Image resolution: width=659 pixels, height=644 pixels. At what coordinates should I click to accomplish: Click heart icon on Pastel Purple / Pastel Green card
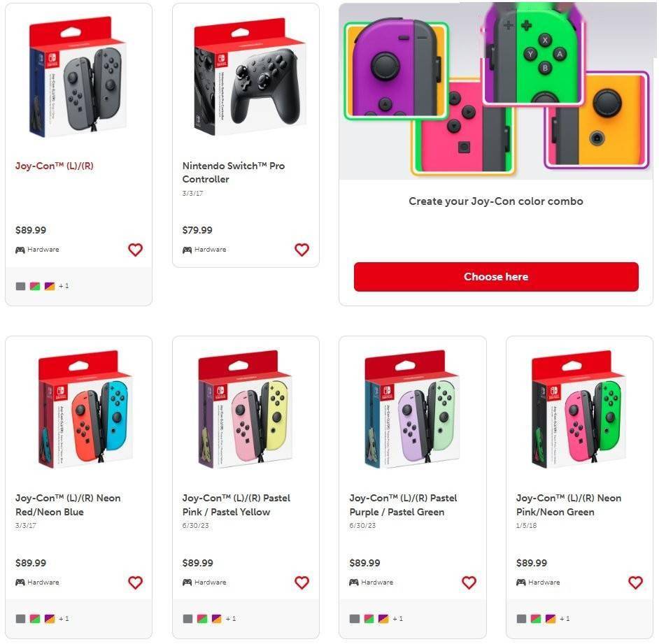[469, 582]
